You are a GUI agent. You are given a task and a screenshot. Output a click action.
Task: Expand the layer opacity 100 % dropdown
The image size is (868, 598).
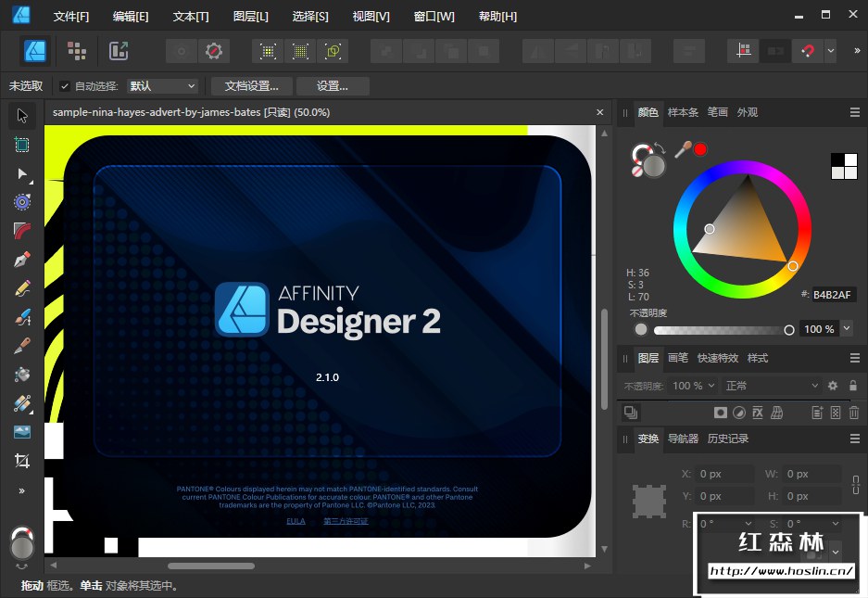click(694, 386)
